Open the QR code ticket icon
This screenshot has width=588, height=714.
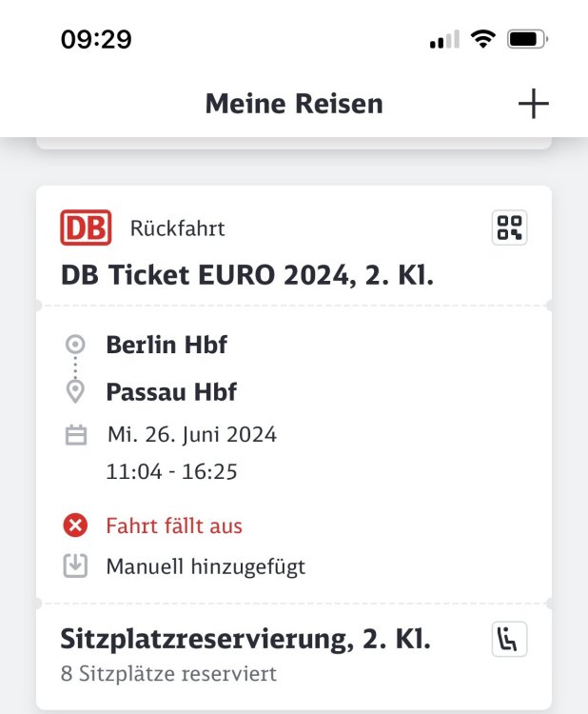click(509, 228)
